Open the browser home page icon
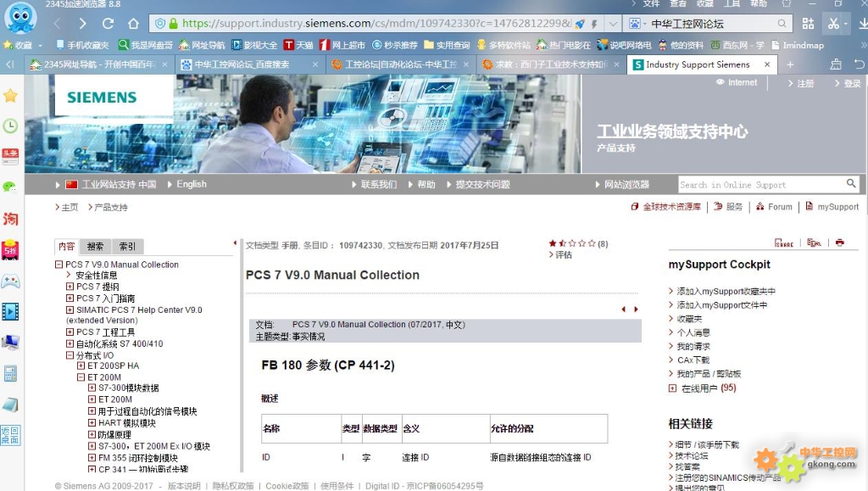 point(133,23)
